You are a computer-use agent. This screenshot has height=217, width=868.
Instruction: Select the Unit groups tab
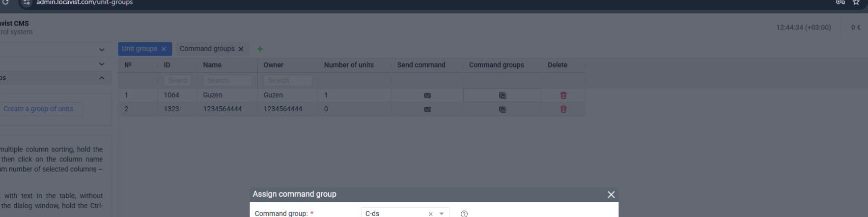tap(140, 49)
